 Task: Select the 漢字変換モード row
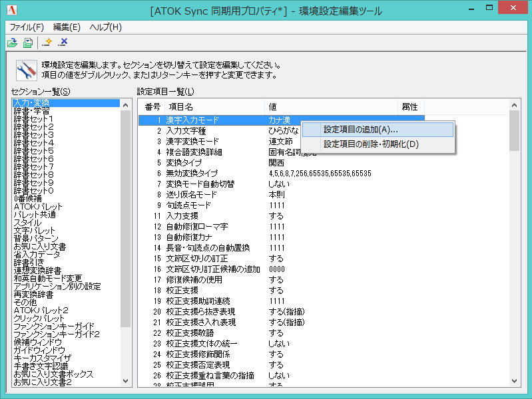[x=281, y=142]
